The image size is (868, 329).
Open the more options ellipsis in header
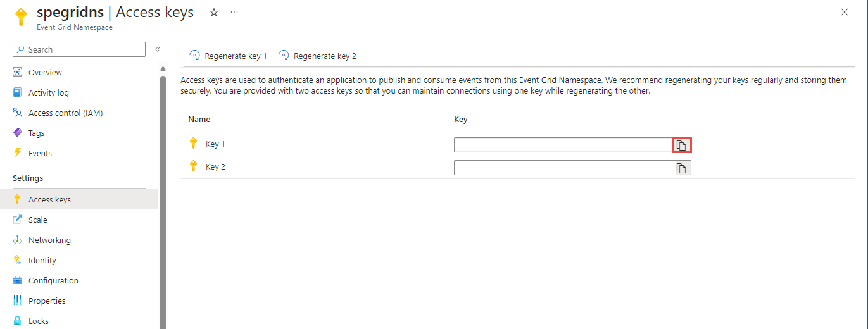(234, 12)
